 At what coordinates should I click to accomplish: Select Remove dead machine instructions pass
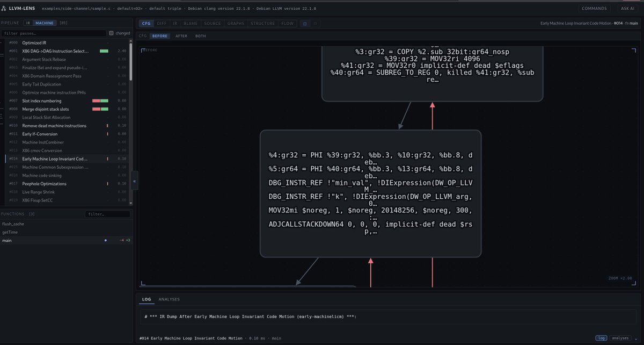coord(66,126)
